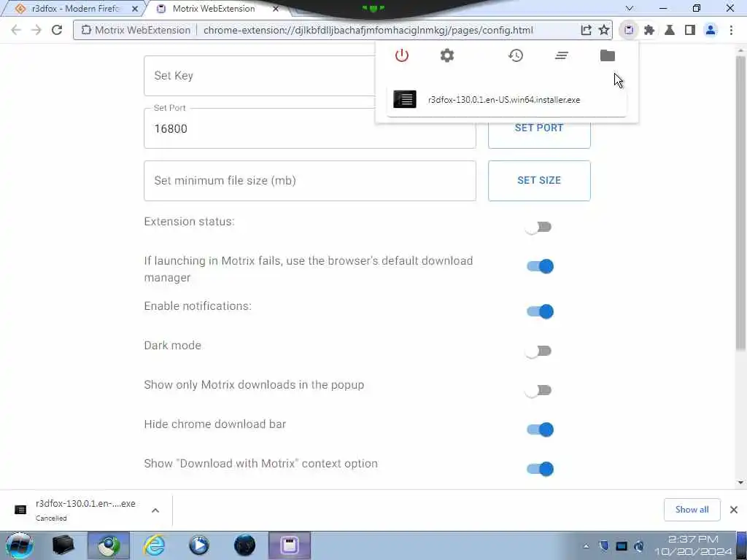Show hidden system tray icons

[x=586, y=546]
